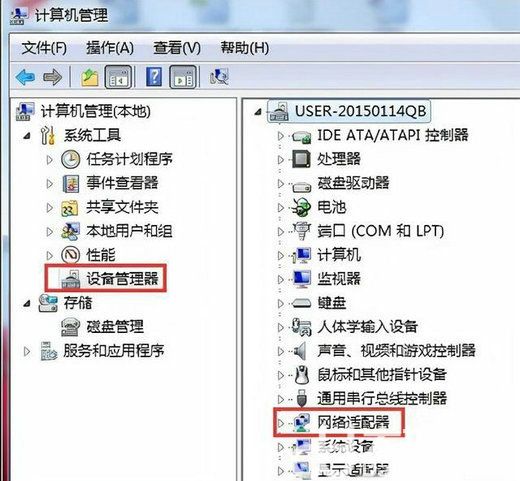This screenshot has height=481, width=520.
Task: Click the Forward arrow toolbar icon
Action: 52,77
